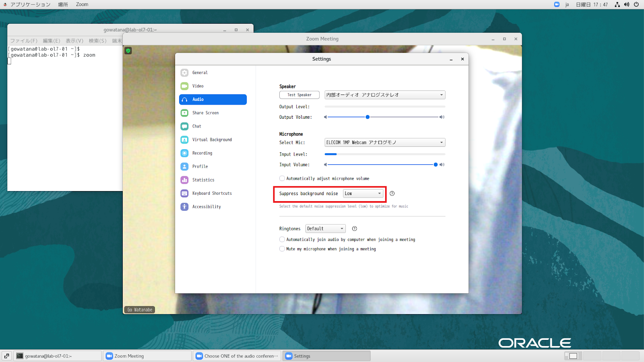
Task: Click clock showing 日曜日 17:47
Action: 592,4
